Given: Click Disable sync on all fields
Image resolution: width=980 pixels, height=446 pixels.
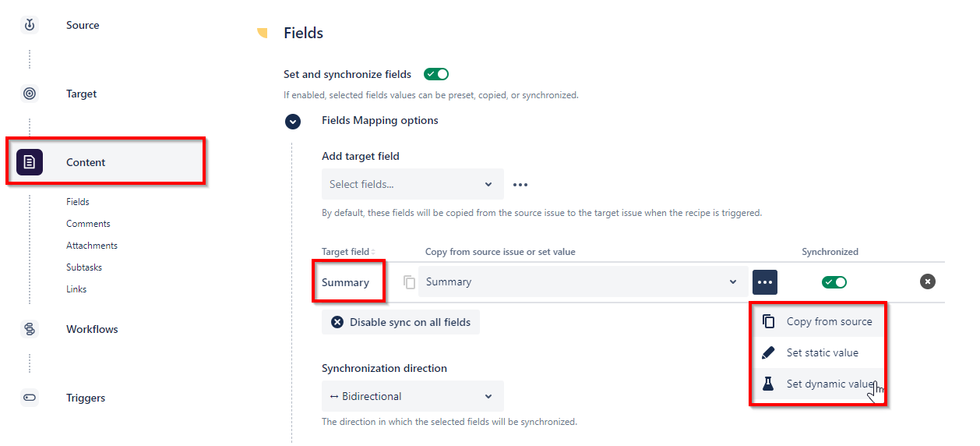Looking at the screenshot, I should pos(400,322).
